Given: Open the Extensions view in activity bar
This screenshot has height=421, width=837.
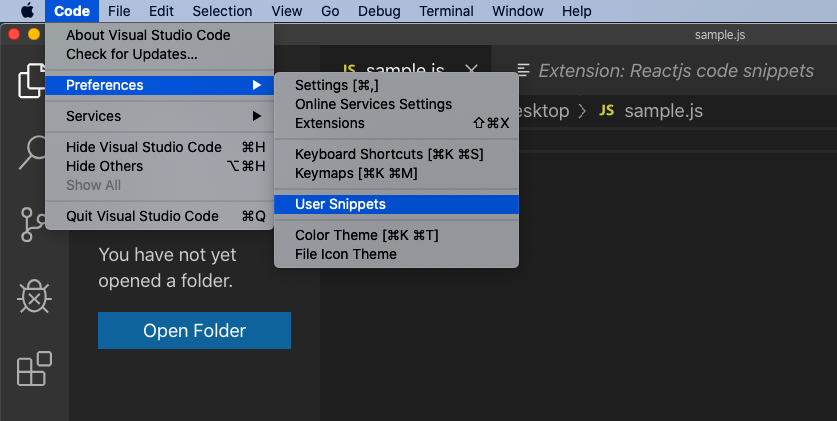Looking at the screenshot, I should click(x=34, y=369).
